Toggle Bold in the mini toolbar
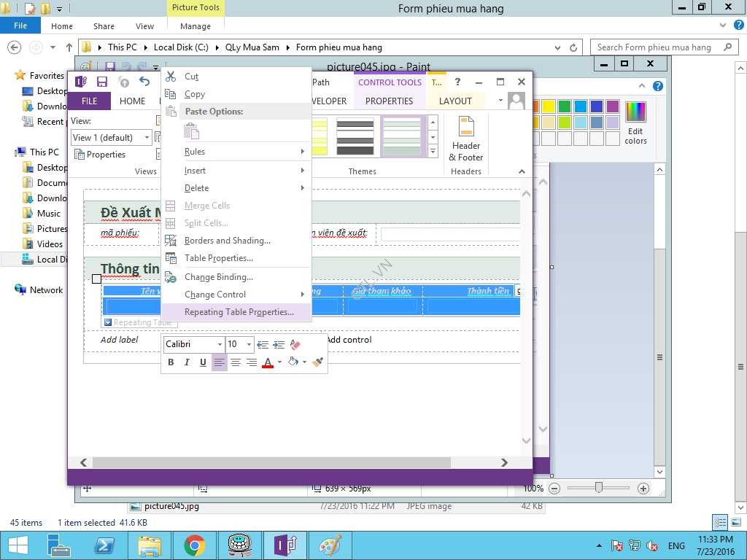This screenshot has height=560, width=747. click(x=171, y=362)
